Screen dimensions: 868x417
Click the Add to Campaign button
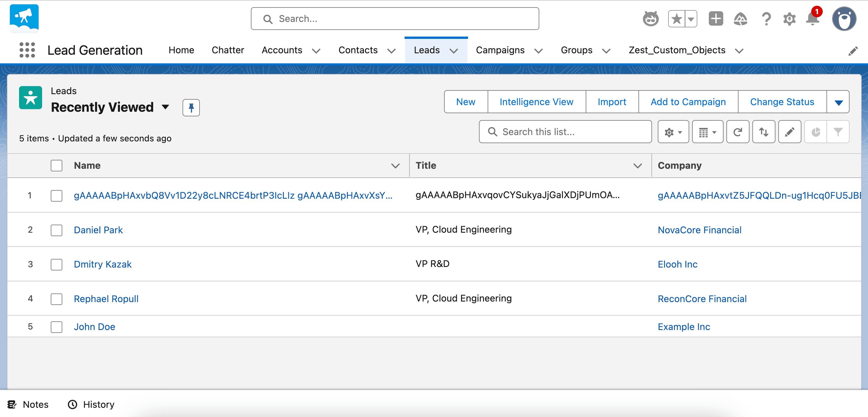point(688,102)
